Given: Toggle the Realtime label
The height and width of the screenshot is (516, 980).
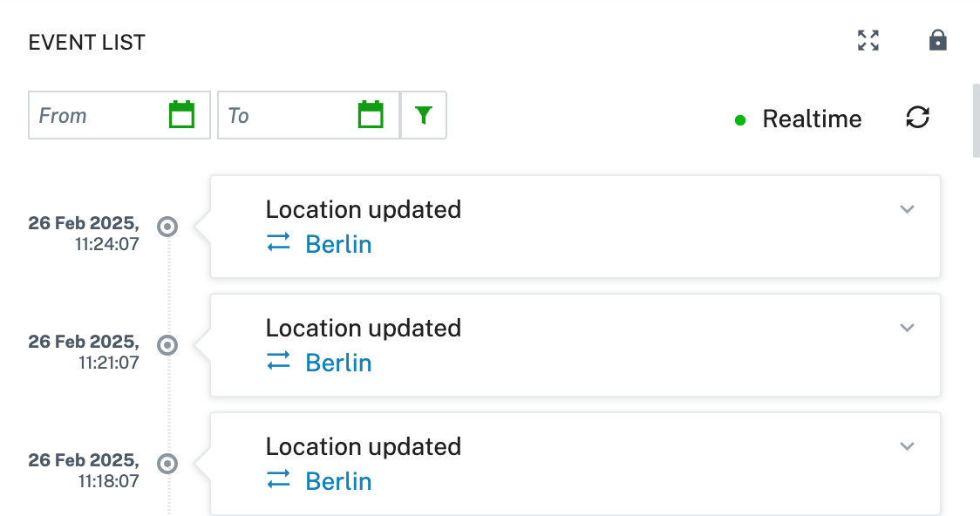Looking at the screenshot, I should (x=812, y=119).
